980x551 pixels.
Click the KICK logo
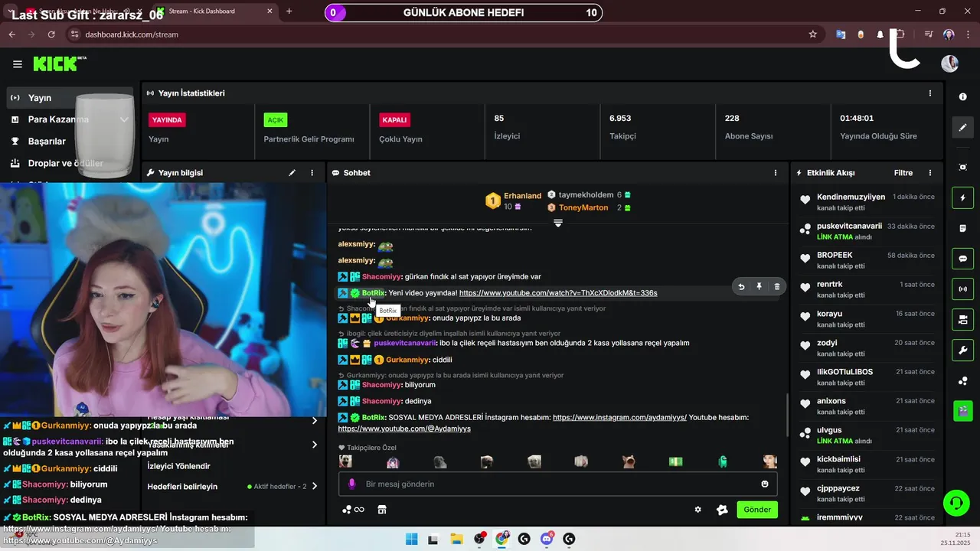pos(60,64)
